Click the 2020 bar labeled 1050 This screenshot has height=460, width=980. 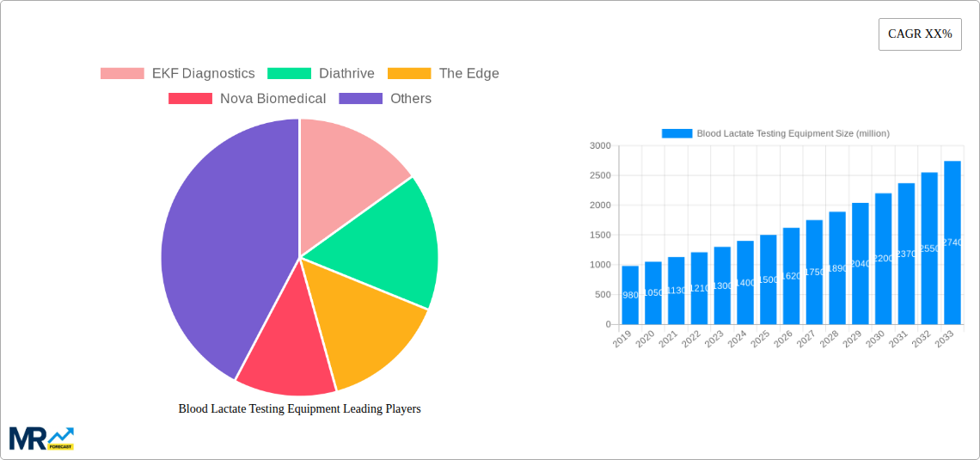click(x=653, y=293)
